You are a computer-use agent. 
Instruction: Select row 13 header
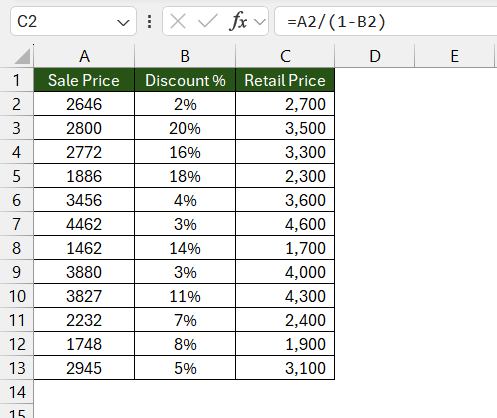click(x=17, y=368)
